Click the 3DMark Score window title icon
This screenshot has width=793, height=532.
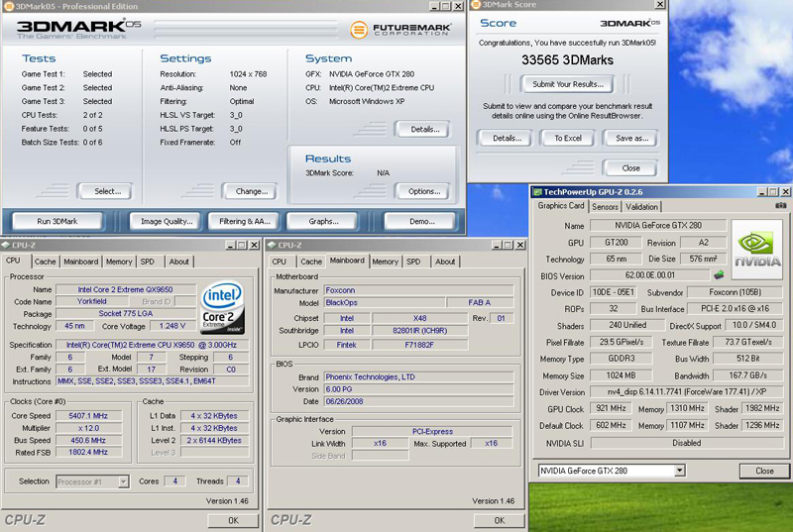[476, 5]
